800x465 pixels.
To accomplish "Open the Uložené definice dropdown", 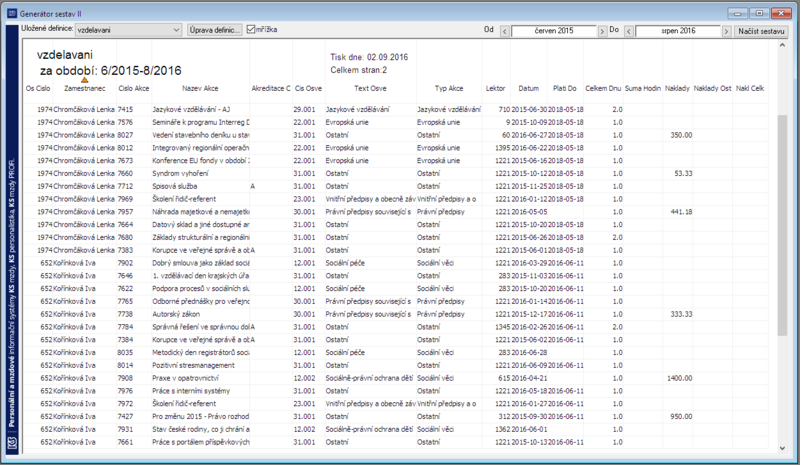I will (x=128, y=30).
